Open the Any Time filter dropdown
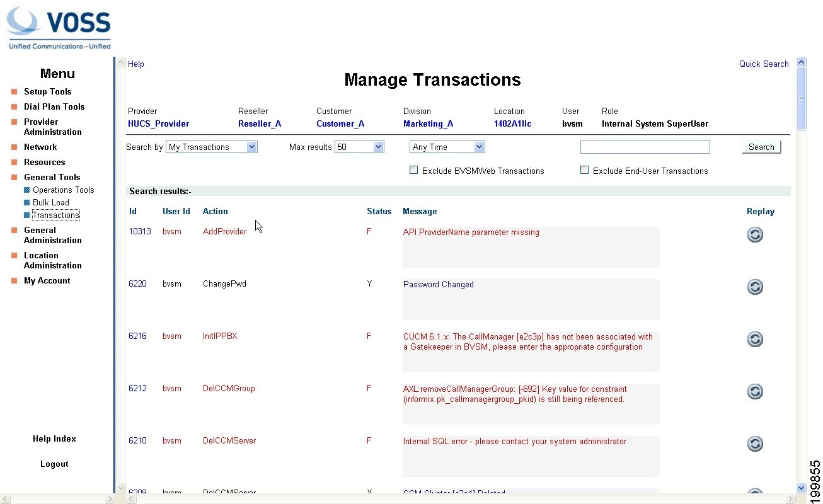Screen dimensions: 823x504 point(447,147)
